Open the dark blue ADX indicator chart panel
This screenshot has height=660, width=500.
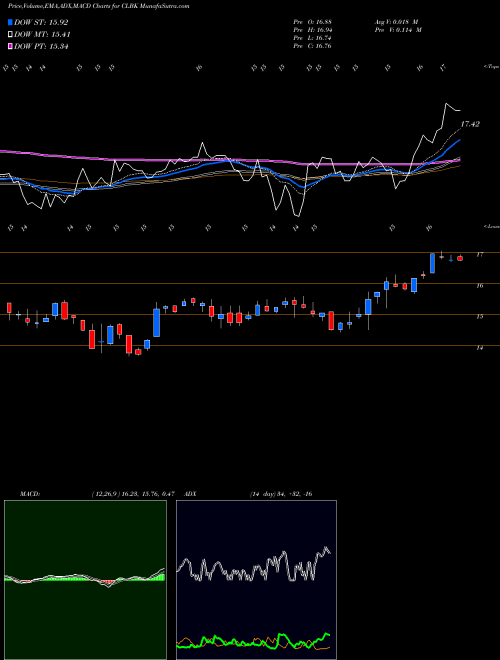pyautogui.click(x=256, y=580)
